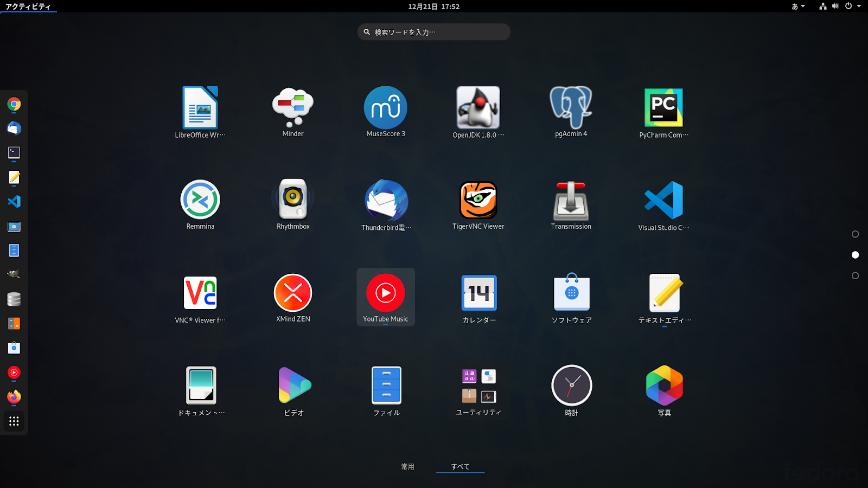
Task: Go to the first app grid page indicator
Action: pos(856,234)
